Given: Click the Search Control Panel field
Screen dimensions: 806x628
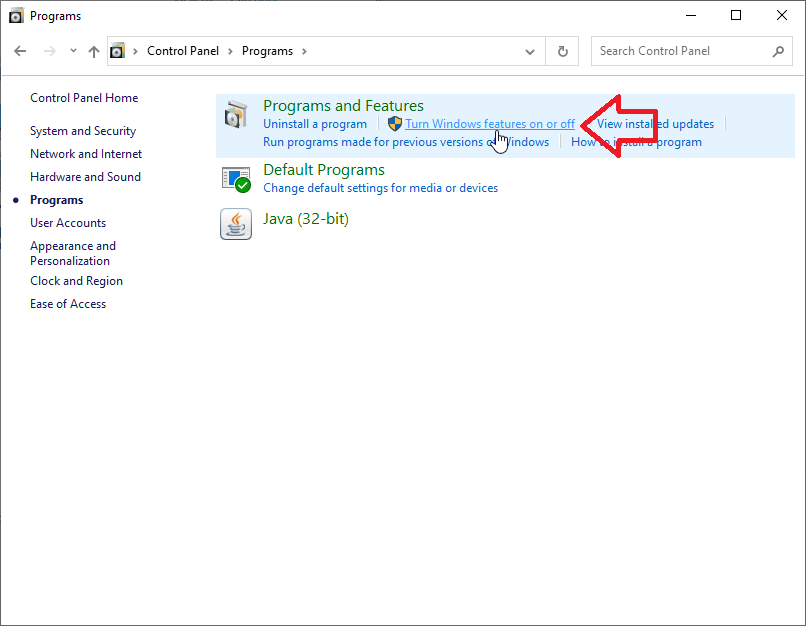Looking at the screenshot, I should point(680,51).
